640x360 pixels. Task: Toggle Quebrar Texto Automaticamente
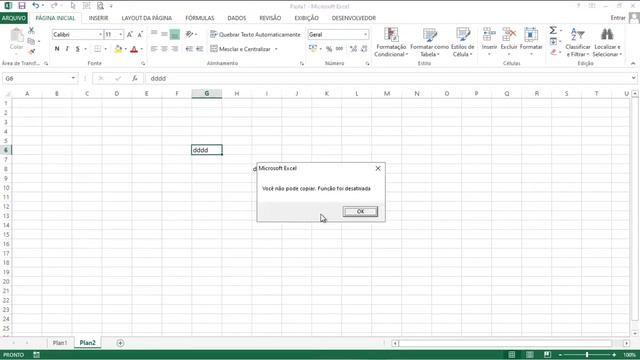pos(255,35)
